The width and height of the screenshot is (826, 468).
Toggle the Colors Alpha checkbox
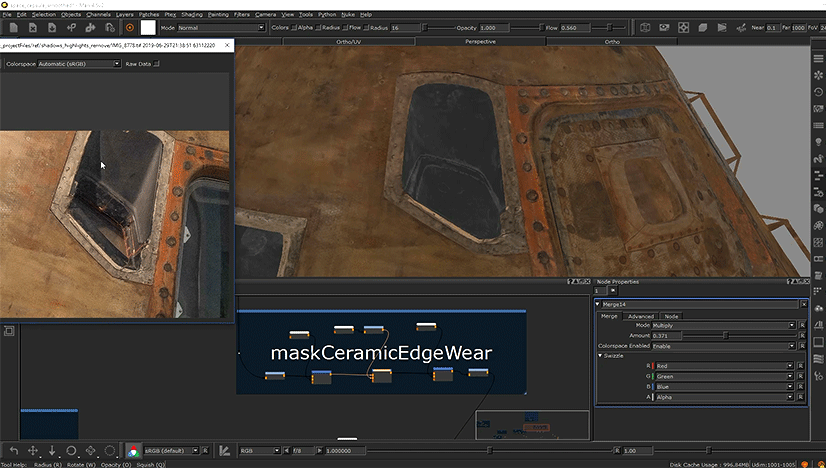[x=294, y=27]
